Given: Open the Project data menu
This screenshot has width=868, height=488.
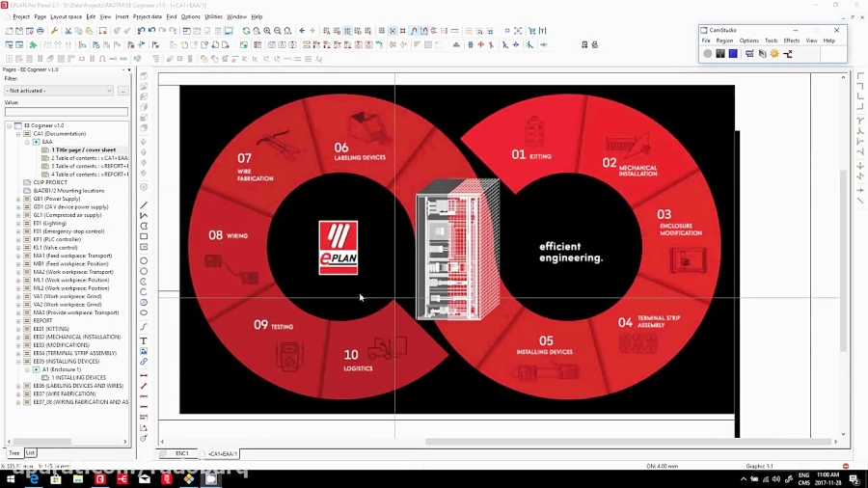Looking at the screenshot, I should click(x=148, y=16).
